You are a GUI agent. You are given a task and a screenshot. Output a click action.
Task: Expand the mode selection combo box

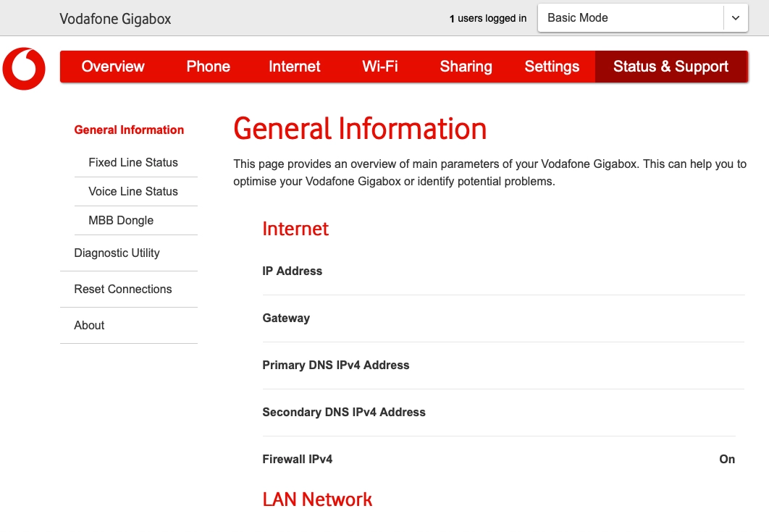[x=642, y=17]
